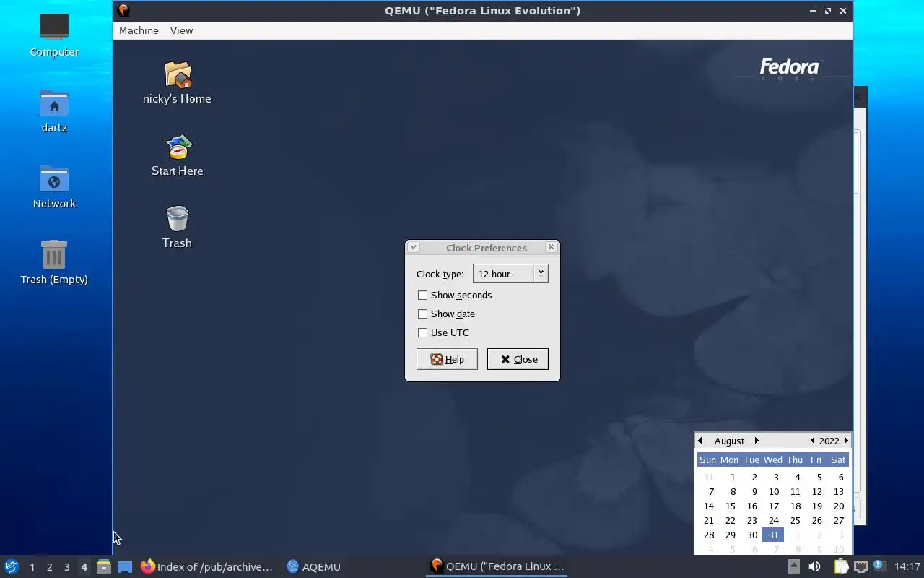The width and height of the screenshot is (924, 578).
Task: Click the network tray icon
Action: [860, 566]
